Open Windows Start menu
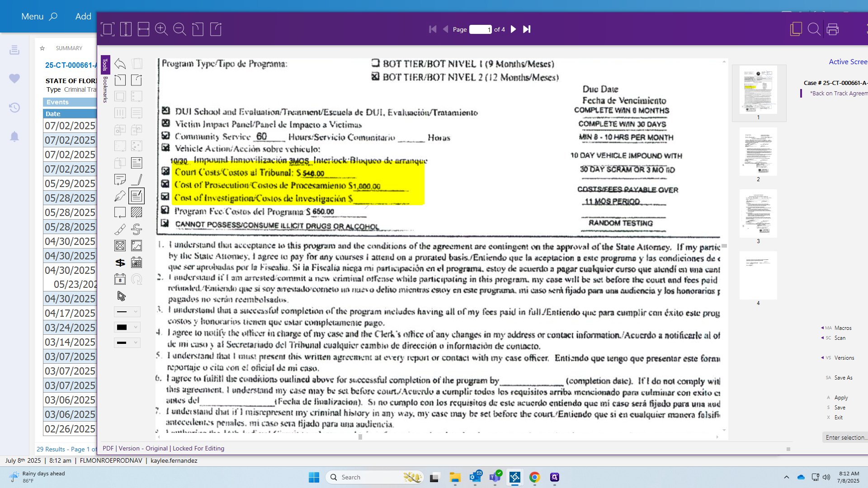Viewport: 868px width, 488px height. click(314, 477)
